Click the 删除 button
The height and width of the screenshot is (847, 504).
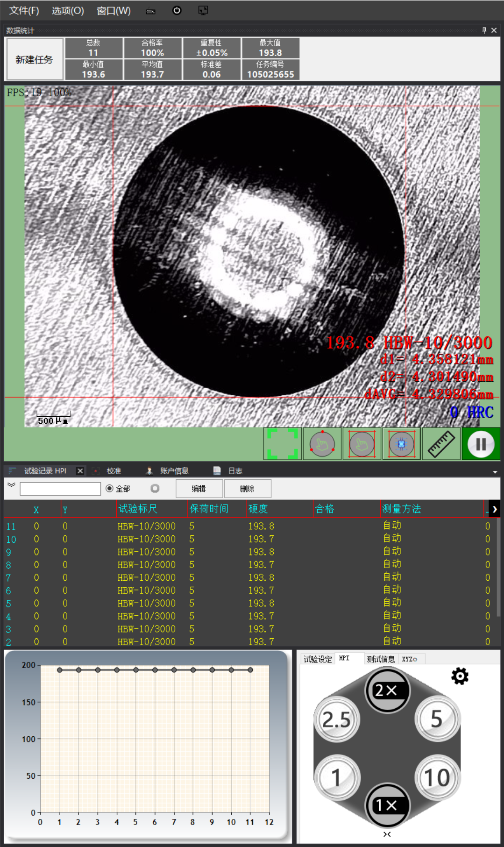[248, 489]
